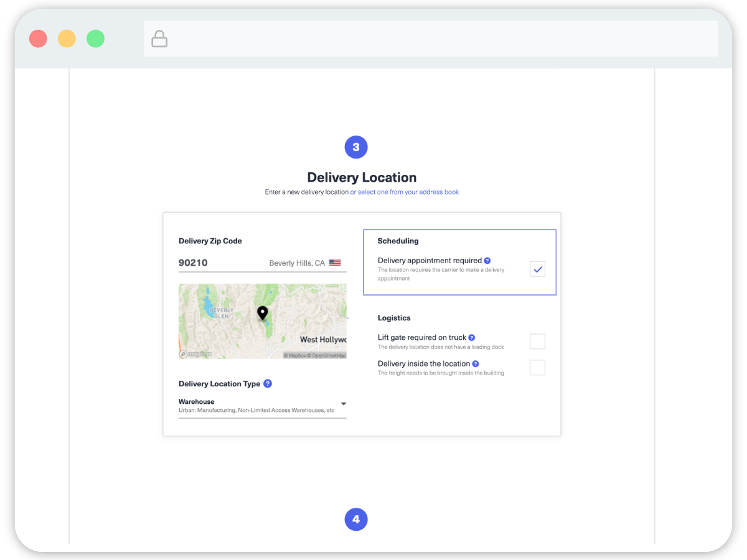Viewport: 747px width, 560px height.
Task: Click the step 3 number badge
Action: [356, 147]
